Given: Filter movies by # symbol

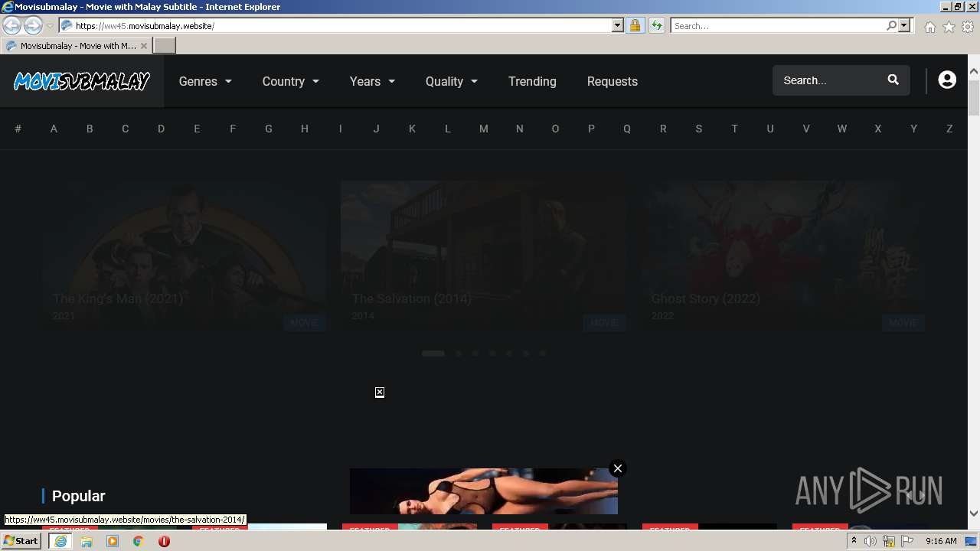Looking at the screenshot, I should (x=18, y=129).
